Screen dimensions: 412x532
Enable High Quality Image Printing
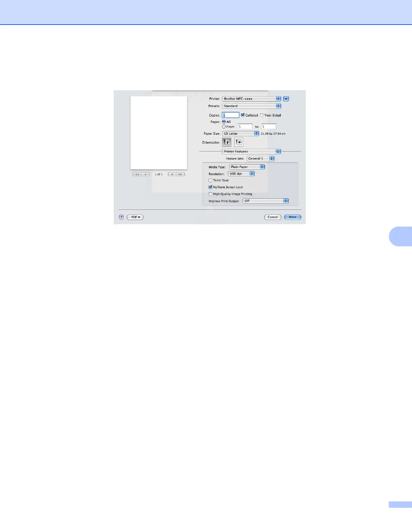[x=210, y=194]
